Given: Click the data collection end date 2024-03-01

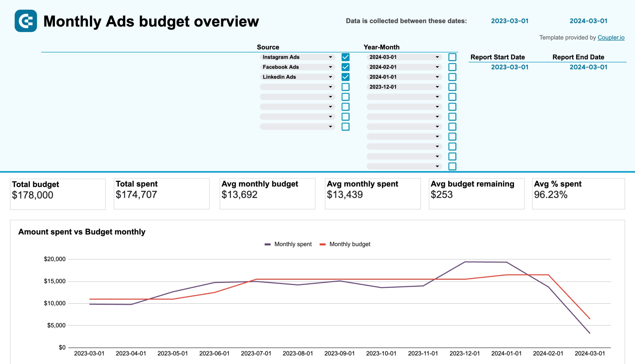Looking at the screenshot, I should (x=588, y=20).
